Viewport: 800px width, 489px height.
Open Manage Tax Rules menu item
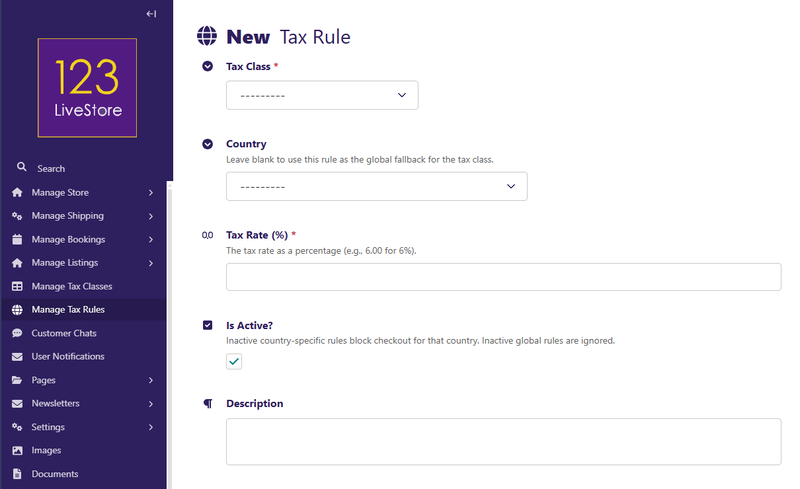tap(68, 310)
